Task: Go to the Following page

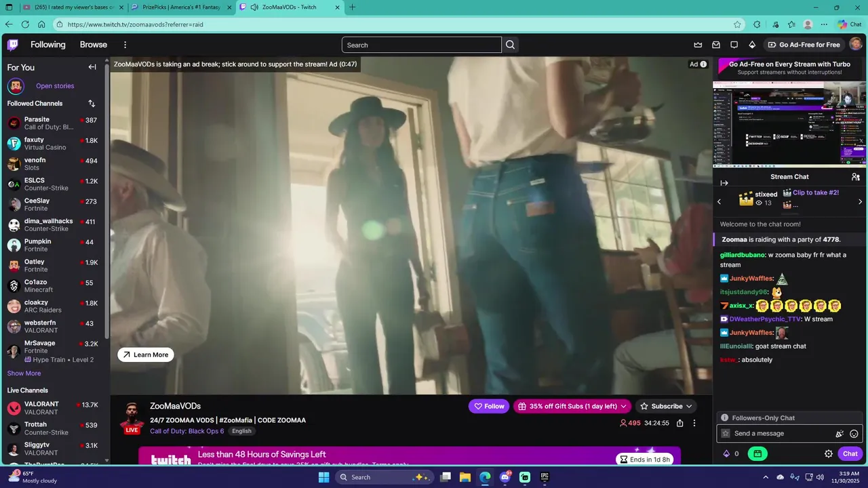Action: click(x=48, y=45)
